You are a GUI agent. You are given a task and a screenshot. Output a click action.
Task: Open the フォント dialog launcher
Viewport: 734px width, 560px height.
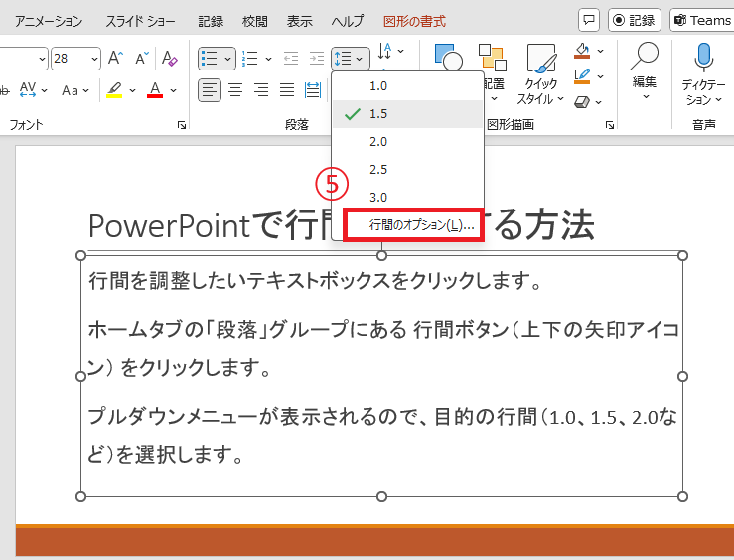coord(182,125)
